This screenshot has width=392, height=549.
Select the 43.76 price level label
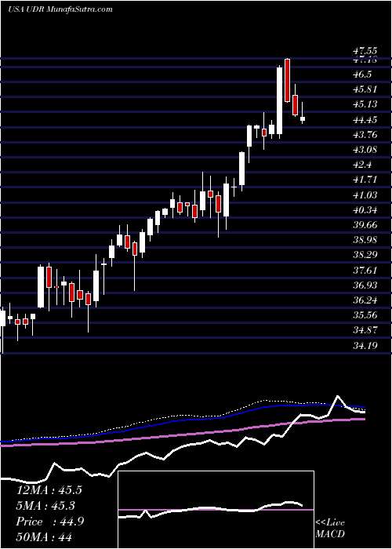365,135
